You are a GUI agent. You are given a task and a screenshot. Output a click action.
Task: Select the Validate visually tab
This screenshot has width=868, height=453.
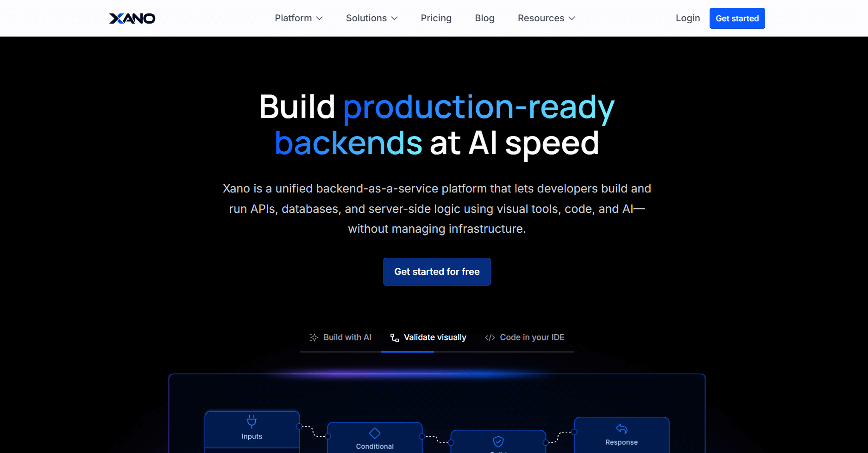click(x=428, y=337)
